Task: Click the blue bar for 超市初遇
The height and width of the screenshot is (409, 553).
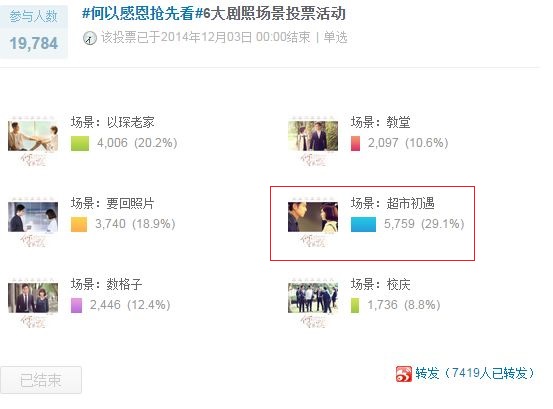Action: coord(363,225)
